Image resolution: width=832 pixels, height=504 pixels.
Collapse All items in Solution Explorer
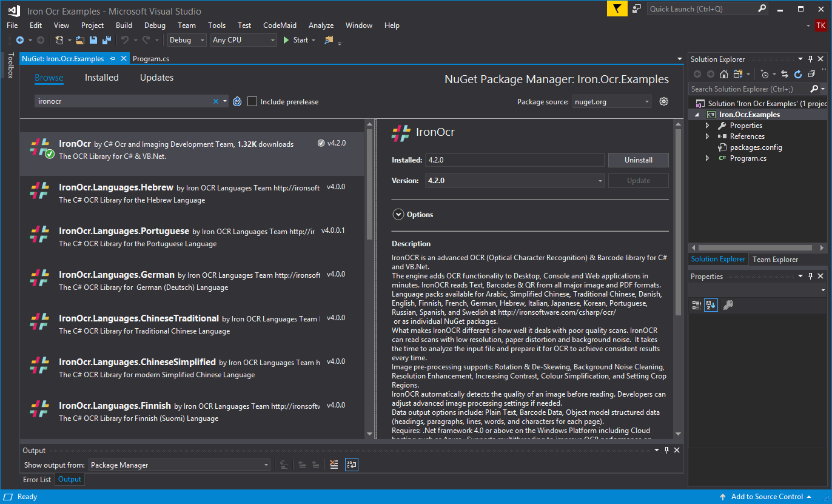(811, 74)
